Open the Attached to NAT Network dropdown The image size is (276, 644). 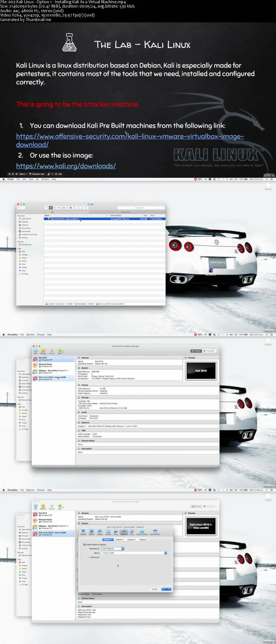pos(113,548)
